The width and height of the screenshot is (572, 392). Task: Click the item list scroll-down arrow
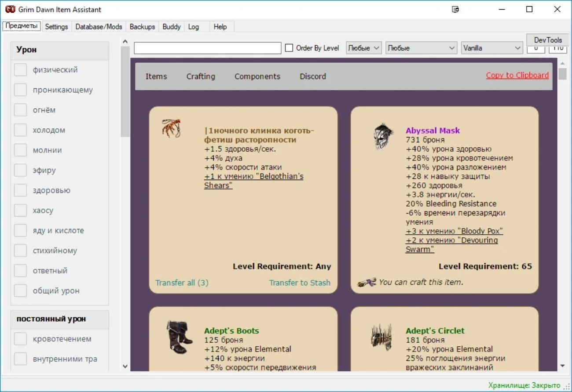click(x=562, y=366)
